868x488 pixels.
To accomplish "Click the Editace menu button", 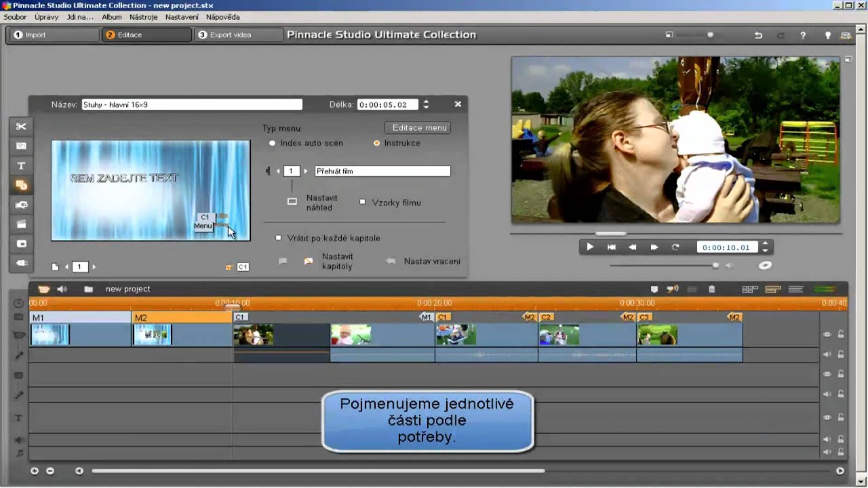I will tap(419, 127).
